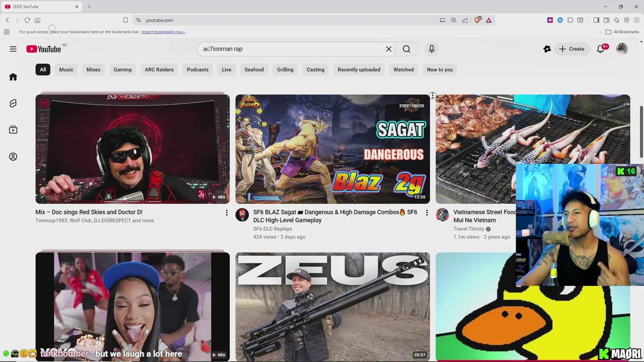Open the Brave Shields lion icon

[x=477, y=20]
